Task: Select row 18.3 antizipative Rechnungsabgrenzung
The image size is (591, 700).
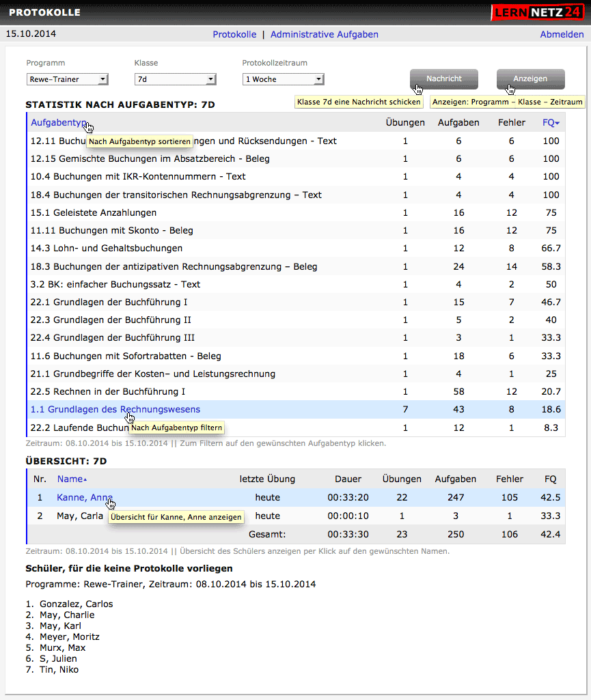Action: 296,266
